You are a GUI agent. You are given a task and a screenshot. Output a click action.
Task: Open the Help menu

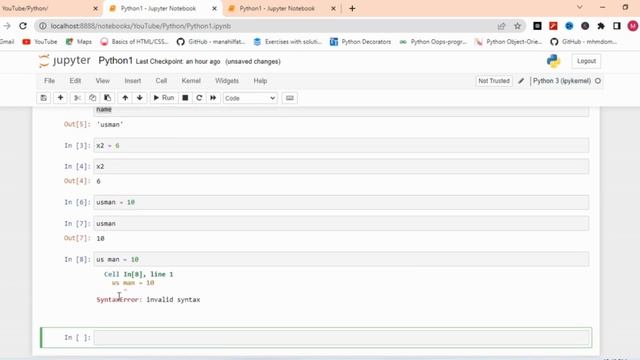[260, 81]
